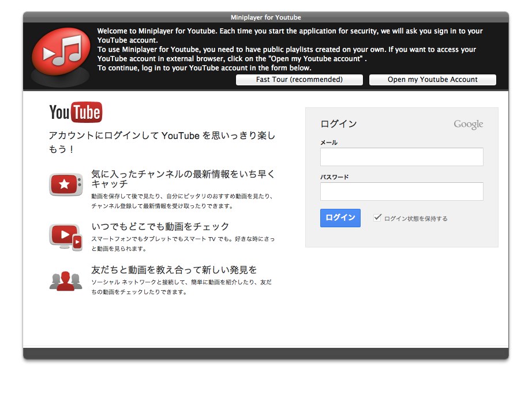Click the Miniplayer for Youtube window title

pyautogui.click(x=265, y=17)
